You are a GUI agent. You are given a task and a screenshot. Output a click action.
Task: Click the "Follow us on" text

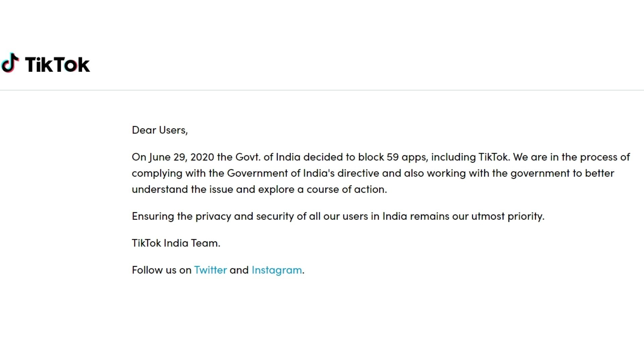point(161,270)
